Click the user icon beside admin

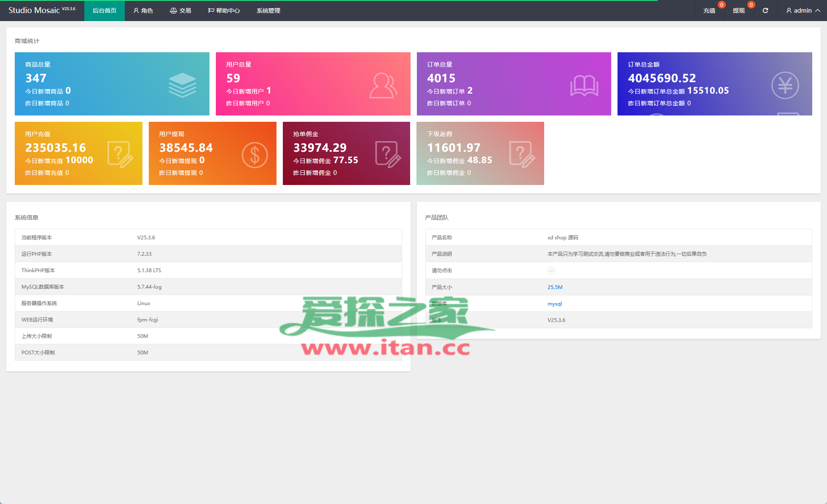coord(789,11)
